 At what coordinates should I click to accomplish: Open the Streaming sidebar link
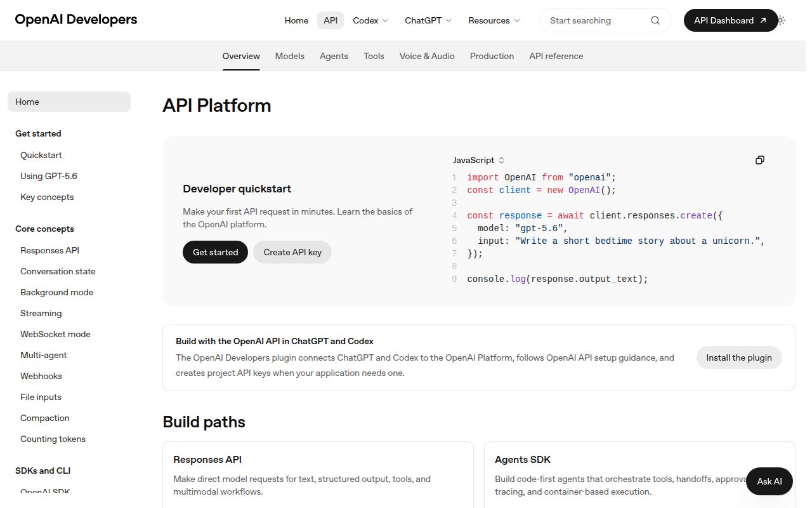(41, 313)
